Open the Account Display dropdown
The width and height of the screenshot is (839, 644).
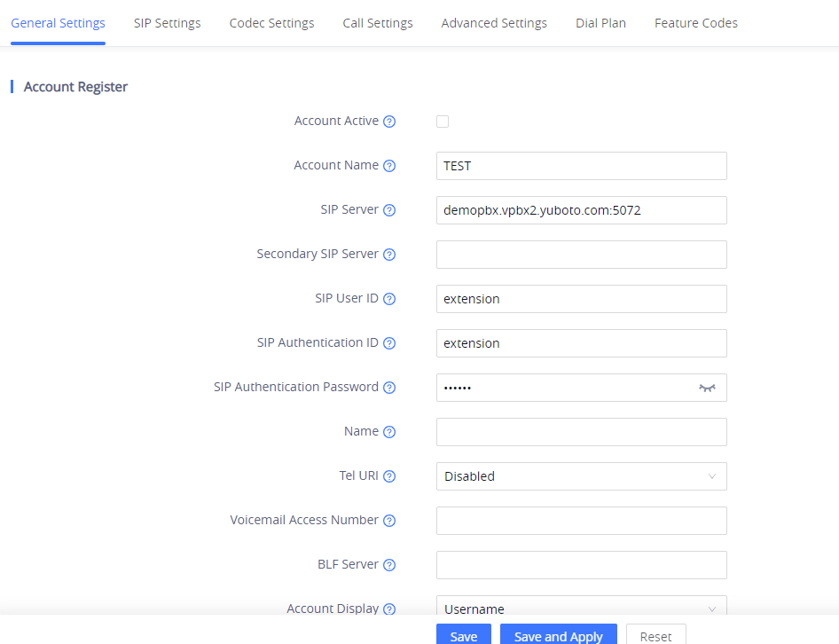(582, 606)
